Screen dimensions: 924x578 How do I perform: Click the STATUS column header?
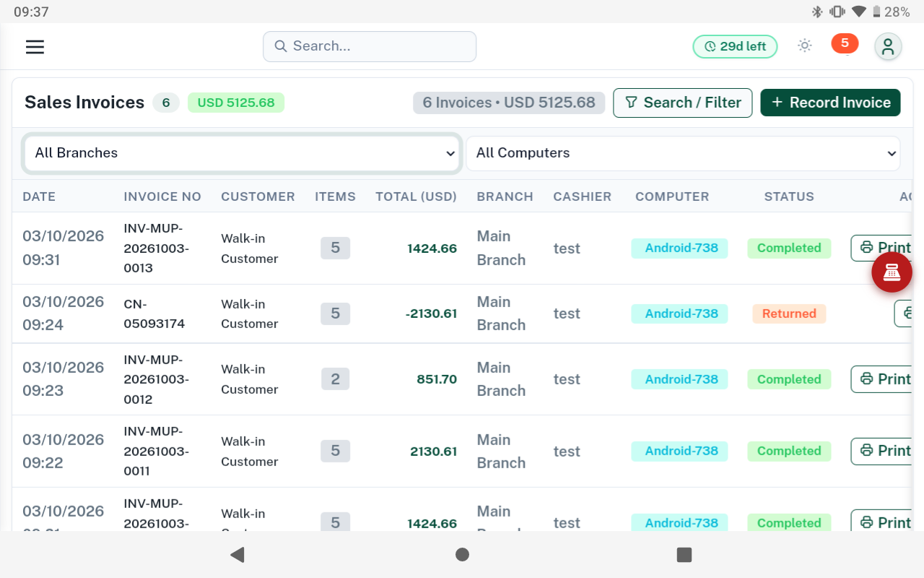click(x=789, y=197)
